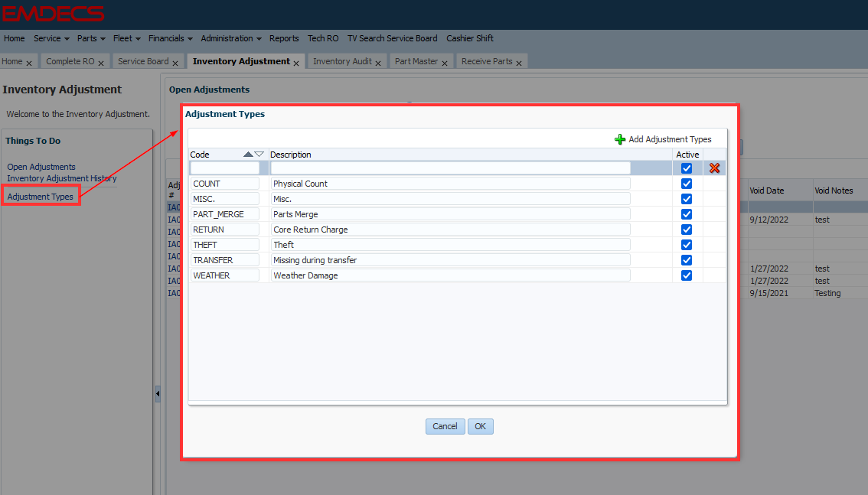Open Cashier Shift menu item
Screen dimensions: 868x495
[x=470, y=38]
